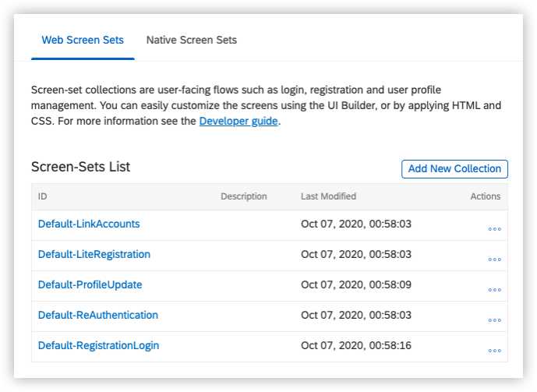Switch to the Native Screen Sets tab

click(x=192, y=40)
